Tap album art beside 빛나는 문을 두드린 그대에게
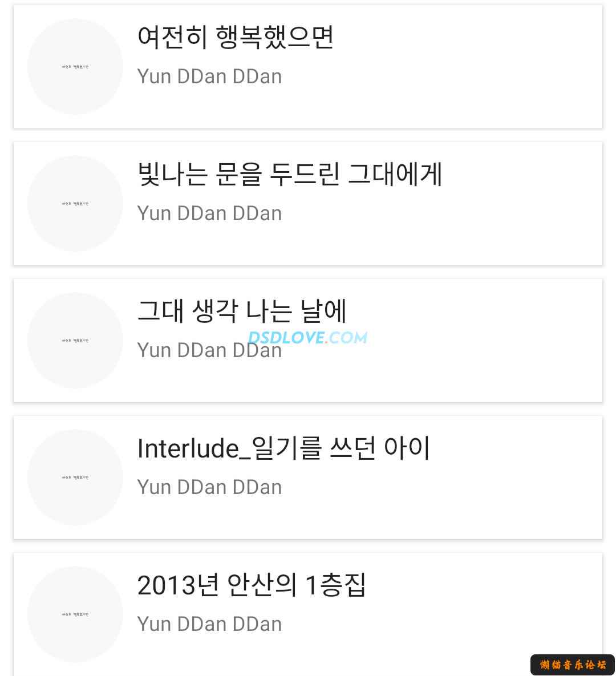The height and width of the screenshot is (676, 616). click(75, 204)
